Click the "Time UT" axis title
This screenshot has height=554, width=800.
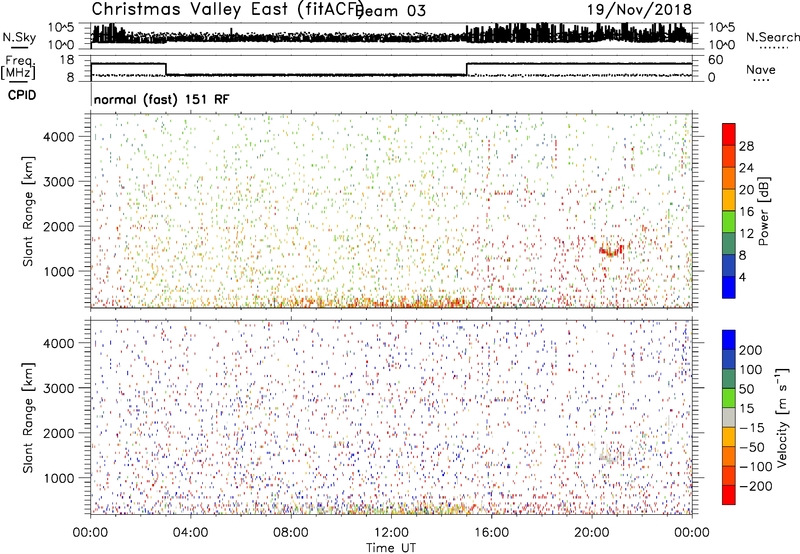tap(391, 548)
